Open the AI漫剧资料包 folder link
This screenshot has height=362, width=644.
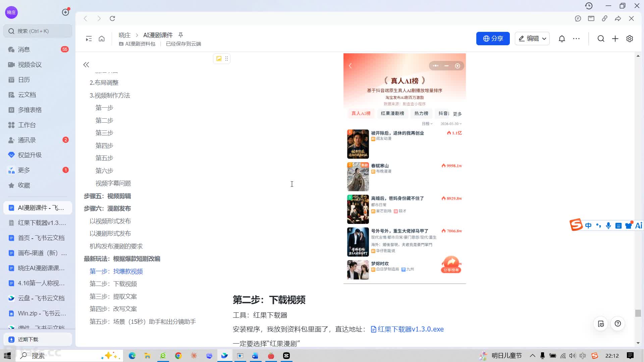[x=137, y=44]
